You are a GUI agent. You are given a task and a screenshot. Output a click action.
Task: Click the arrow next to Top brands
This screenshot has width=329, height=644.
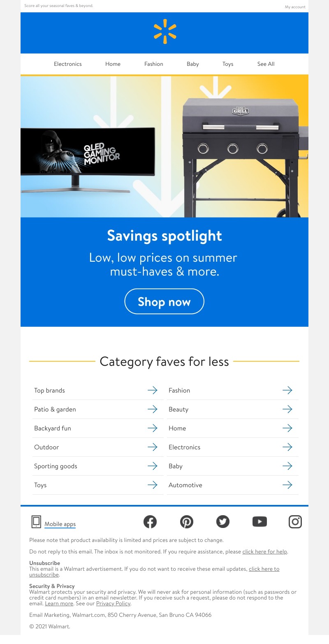click(153, 390)
